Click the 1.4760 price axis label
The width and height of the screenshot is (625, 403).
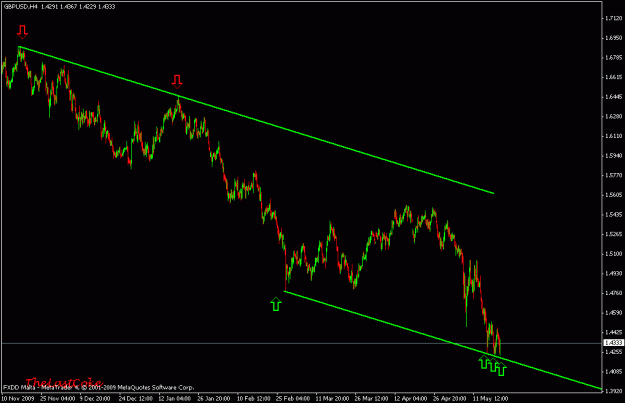click(613, 293)
